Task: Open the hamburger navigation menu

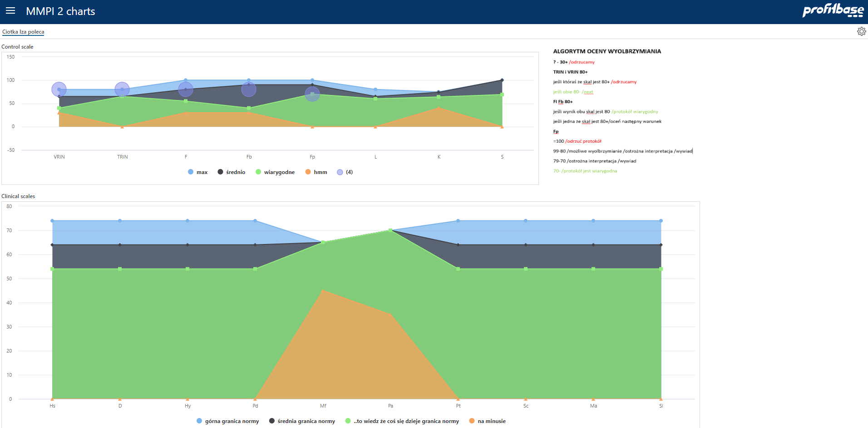Action: pos(10,11)
